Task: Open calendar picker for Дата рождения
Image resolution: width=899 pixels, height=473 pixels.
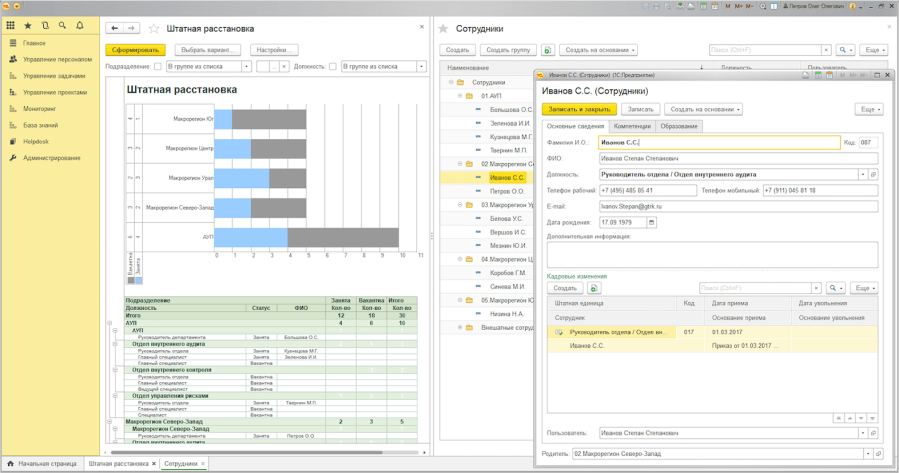Action: pyautogui.click(x=651, y=222)
